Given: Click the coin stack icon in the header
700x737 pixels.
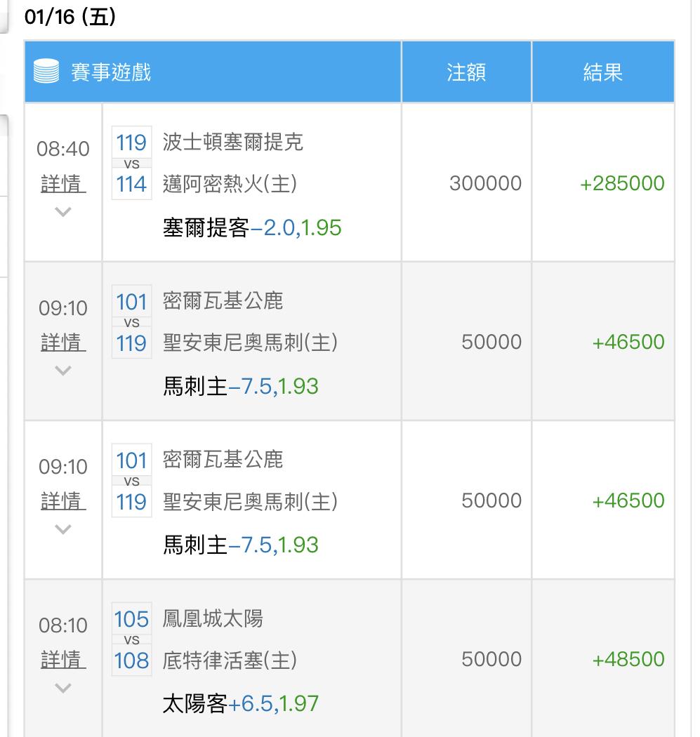Looking at the screenshot, I should pos(46,72).
